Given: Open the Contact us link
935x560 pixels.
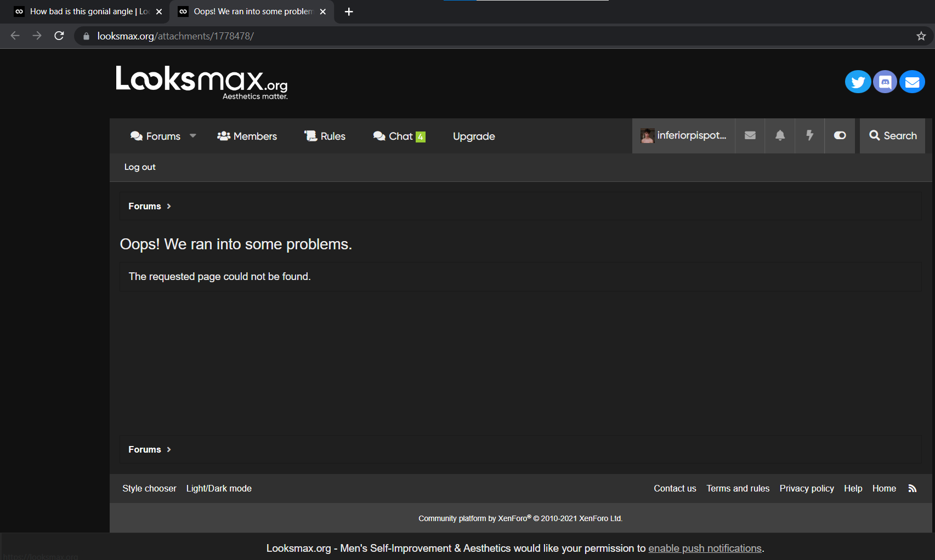Looking at the screenshot, I should point(675,488).
